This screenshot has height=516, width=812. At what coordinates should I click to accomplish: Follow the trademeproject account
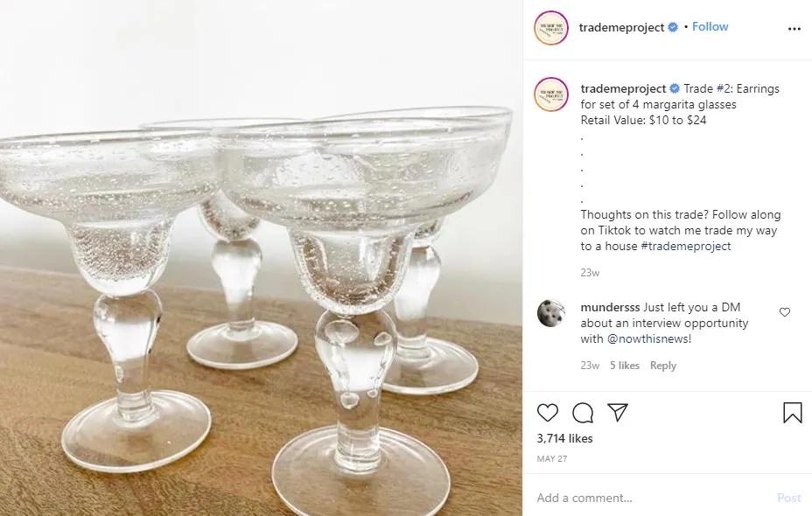[x=710, y=27]
